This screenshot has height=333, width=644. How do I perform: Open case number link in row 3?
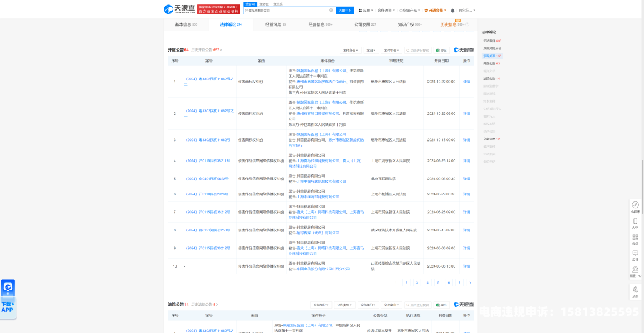point(207,140)
